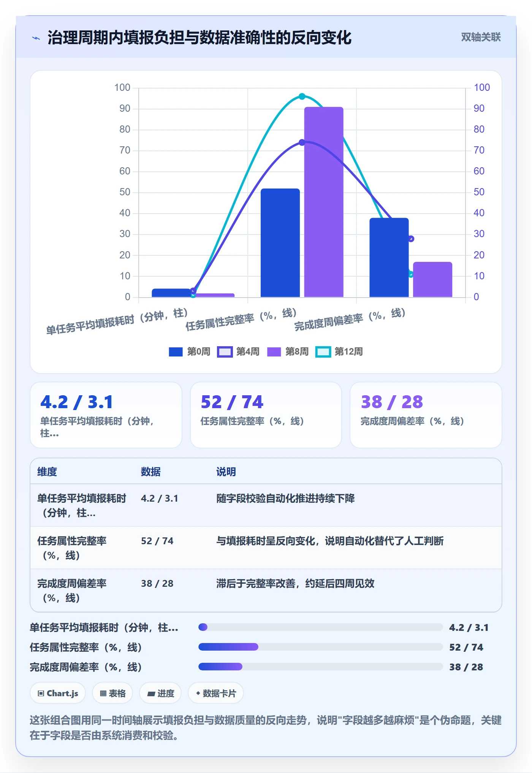Click the 说明 table column header

[226, 472]
